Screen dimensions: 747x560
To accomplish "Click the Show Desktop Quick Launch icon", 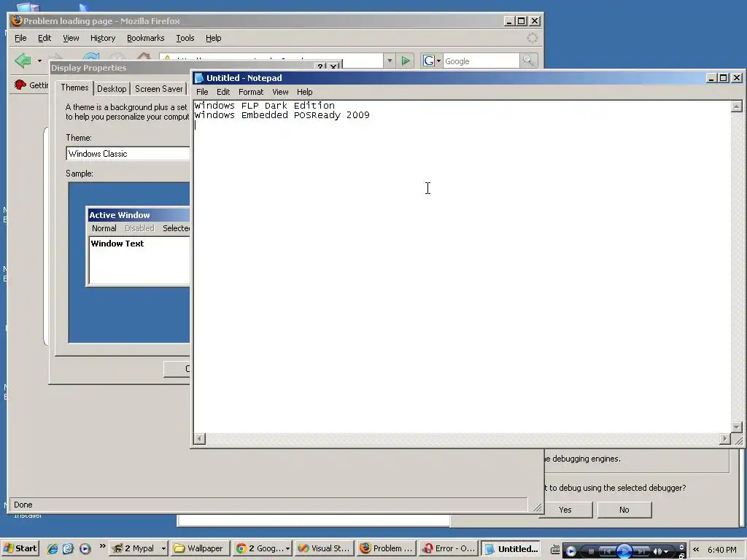I will (x=68, y=548).
